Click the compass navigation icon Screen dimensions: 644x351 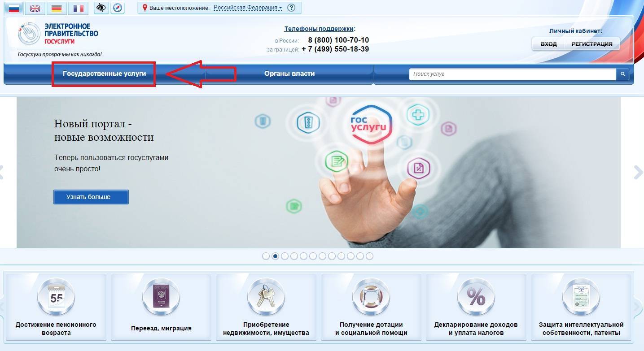point(117,8)
